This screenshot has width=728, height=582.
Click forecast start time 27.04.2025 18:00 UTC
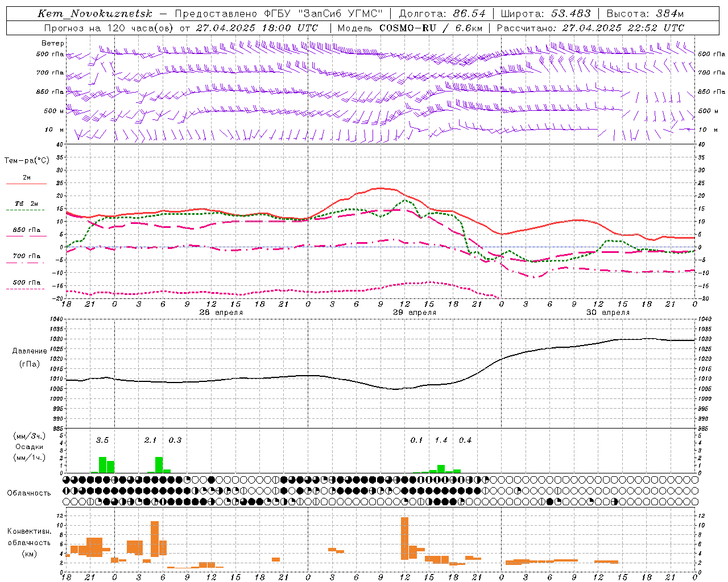(x=257, y=28)
